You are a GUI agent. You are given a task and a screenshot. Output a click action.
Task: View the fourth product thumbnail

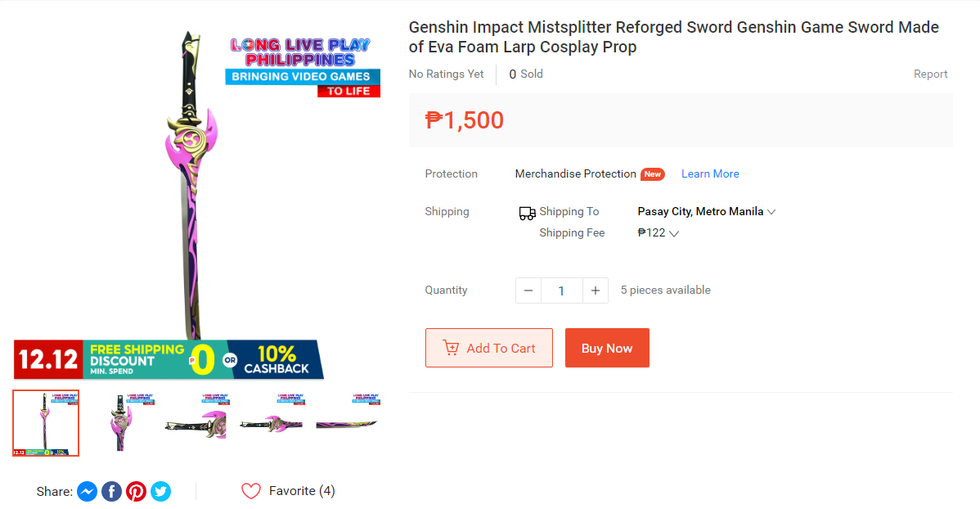tap(273, 423)
